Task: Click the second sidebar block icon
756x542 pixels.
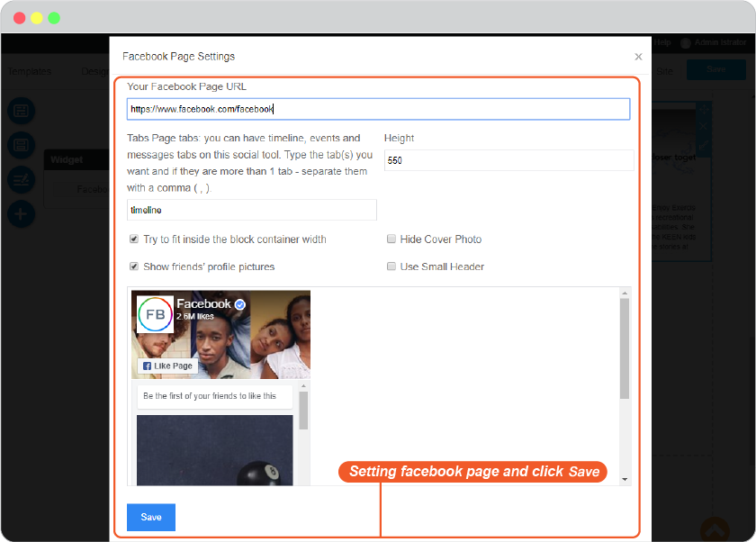Action: (x=21, y=145)
